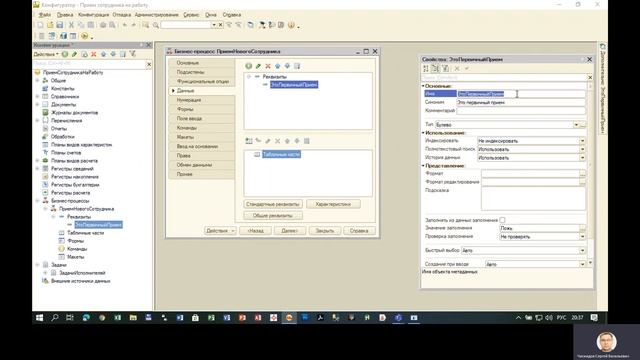The height and width of the screenshot is (360, 640).
Task: Click the Комментарий input field
Action: 520,111
